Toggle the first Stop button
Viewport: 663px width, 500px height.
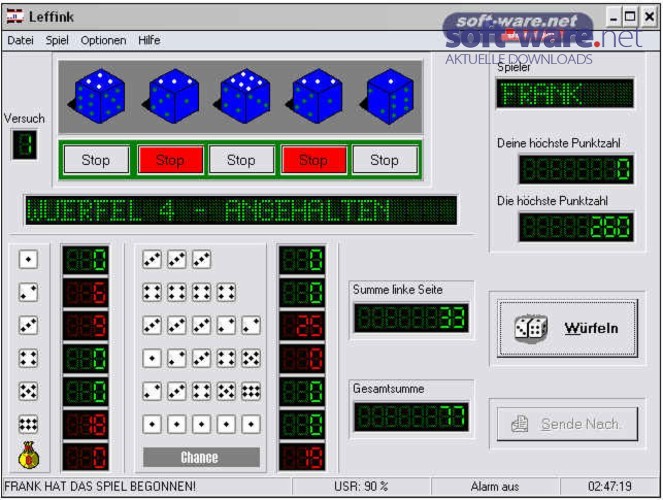coord(96,160)
